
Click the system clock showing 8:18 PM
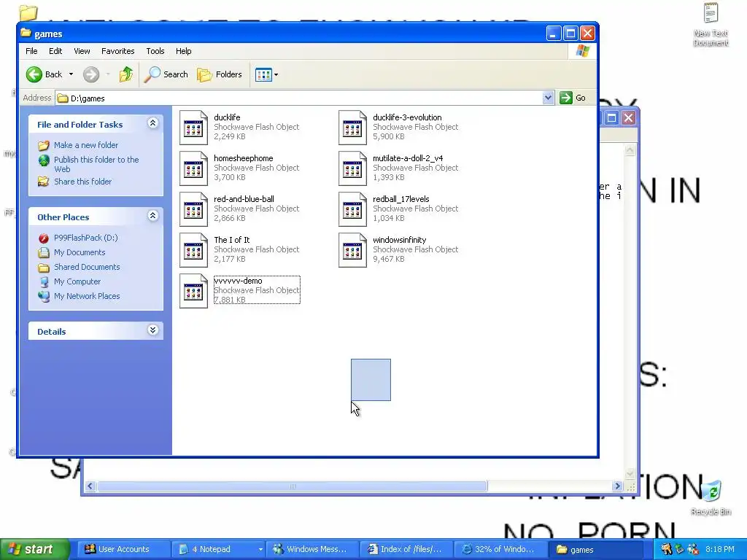pos(720,549)
